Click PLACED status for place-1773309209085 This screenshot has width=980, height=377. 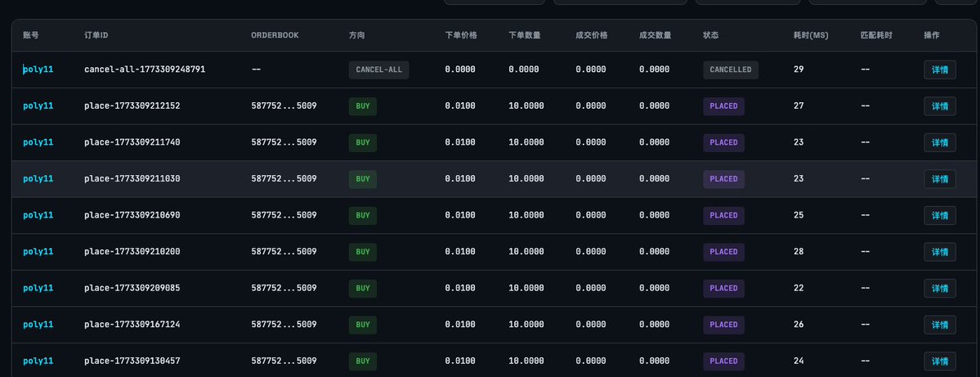[723, 288]
